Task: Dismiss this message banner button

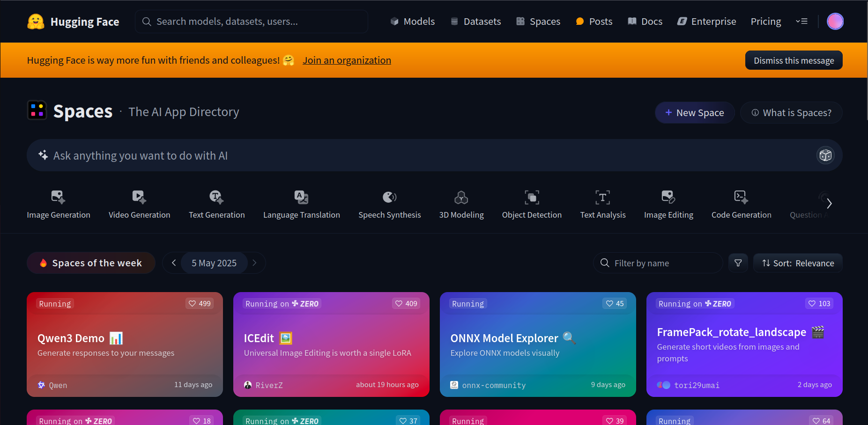Action: [794, 60]
